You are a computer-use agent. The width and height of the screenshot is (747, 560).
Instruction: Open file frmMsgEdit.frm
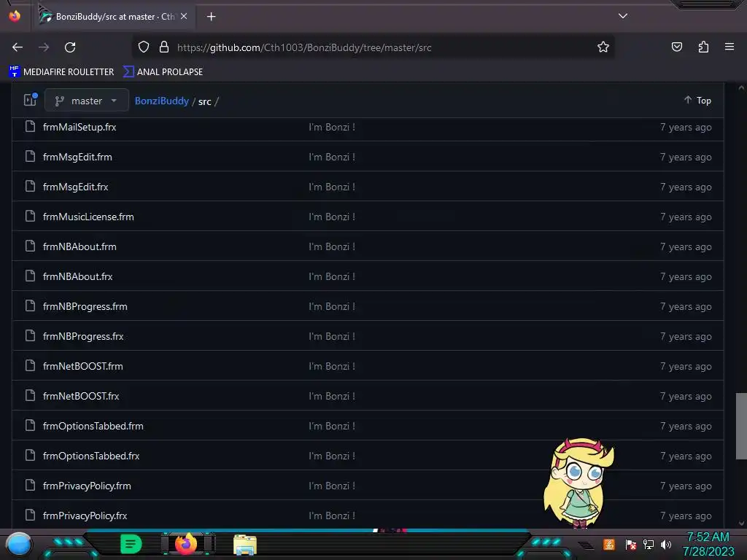tap(77, 157)
